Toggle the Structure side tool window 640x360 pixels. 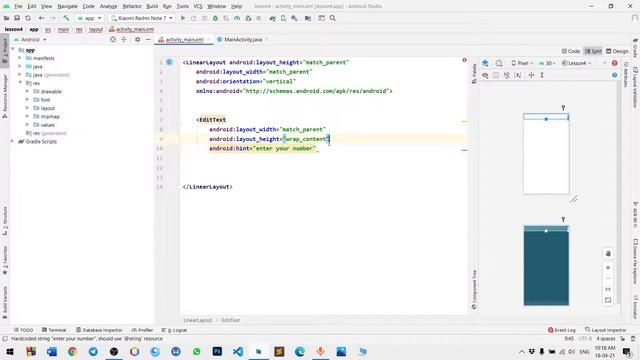pyautogui.click(x=5, y=221)
